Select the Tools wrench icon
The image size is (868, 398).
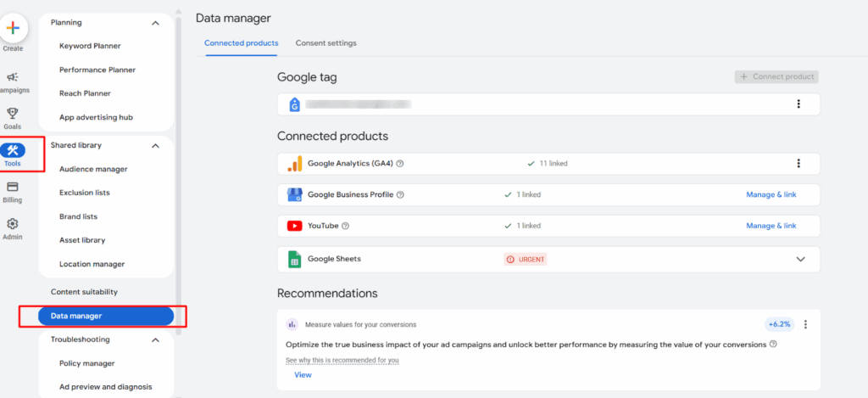[x=13, y=149]
